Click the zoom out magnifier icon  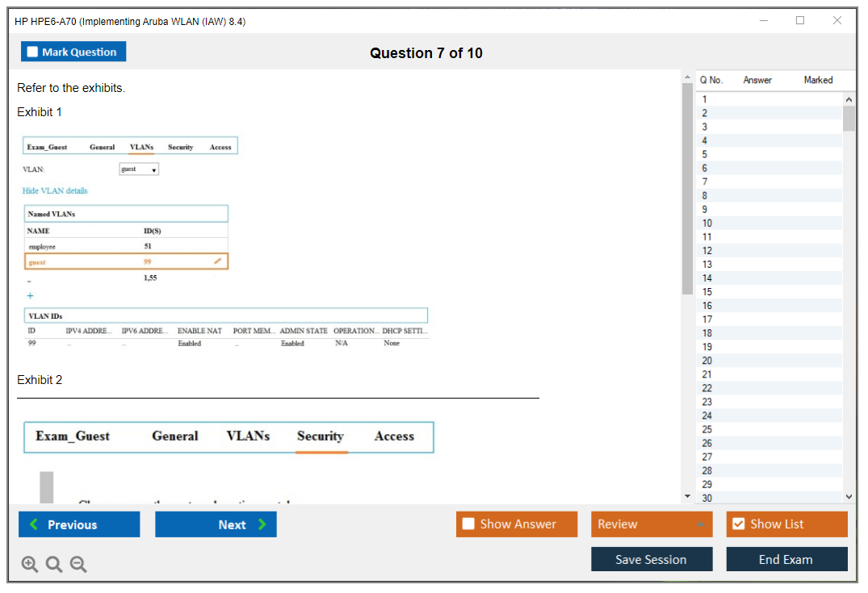point(78,565)
